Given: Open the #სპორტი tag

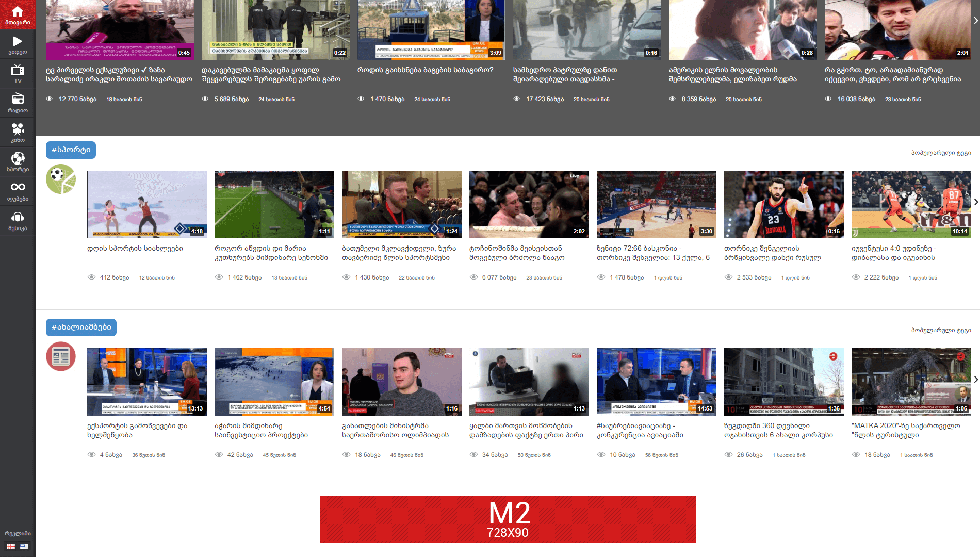Looking at the screenshot, I should point(71,150).
